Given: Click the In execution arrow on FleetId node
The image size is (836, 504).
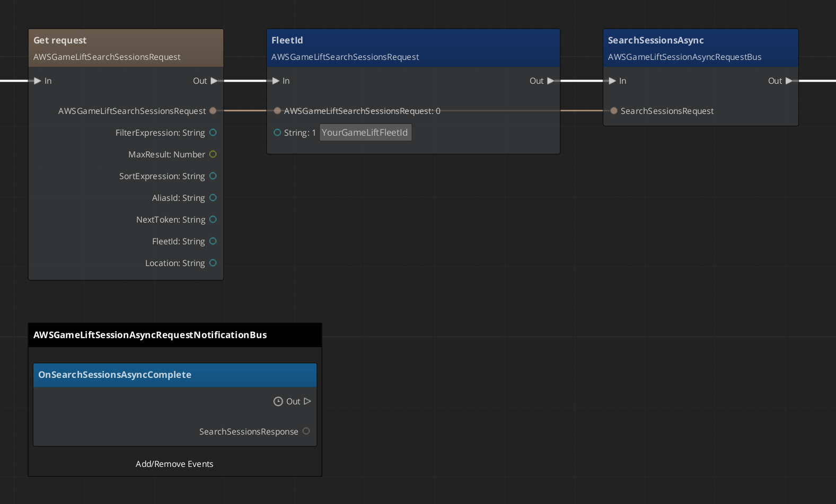Looking at the screenshot, I should click(276, 81).
